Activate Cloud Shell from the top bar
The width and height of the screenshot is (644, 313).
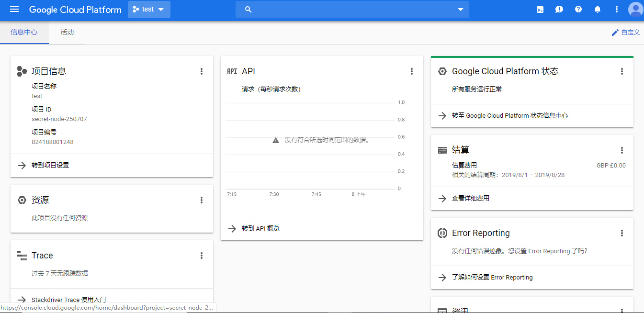pos(540,9)
